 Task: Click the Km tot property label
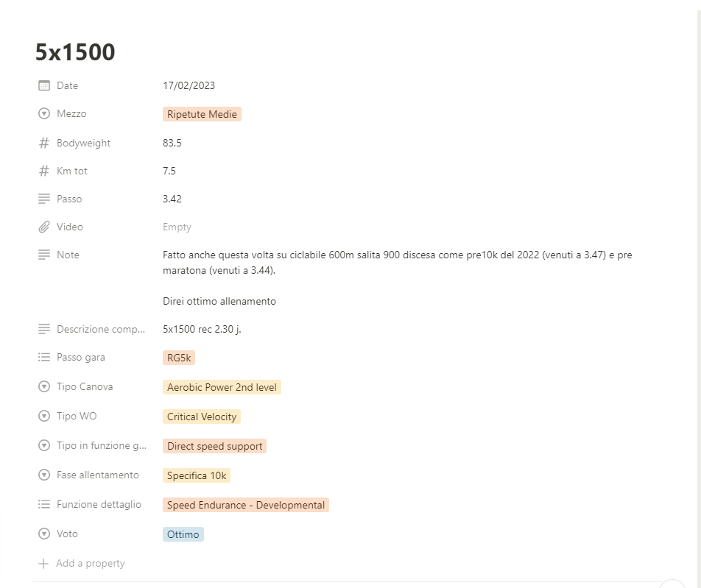coord(72,171)
